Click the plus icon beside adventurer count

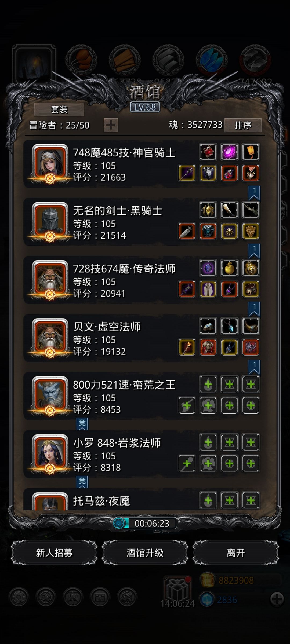click(111, 125)
